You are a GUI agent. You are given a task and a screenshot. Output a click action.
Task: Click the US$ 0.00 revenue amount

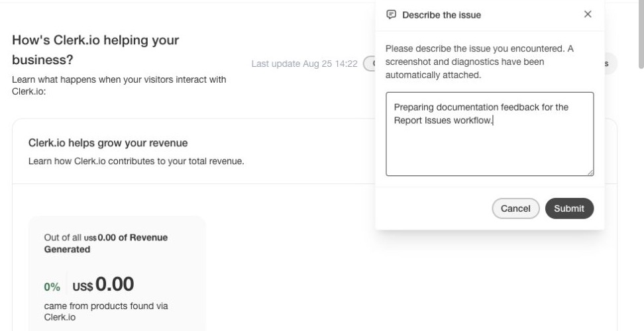103,284
